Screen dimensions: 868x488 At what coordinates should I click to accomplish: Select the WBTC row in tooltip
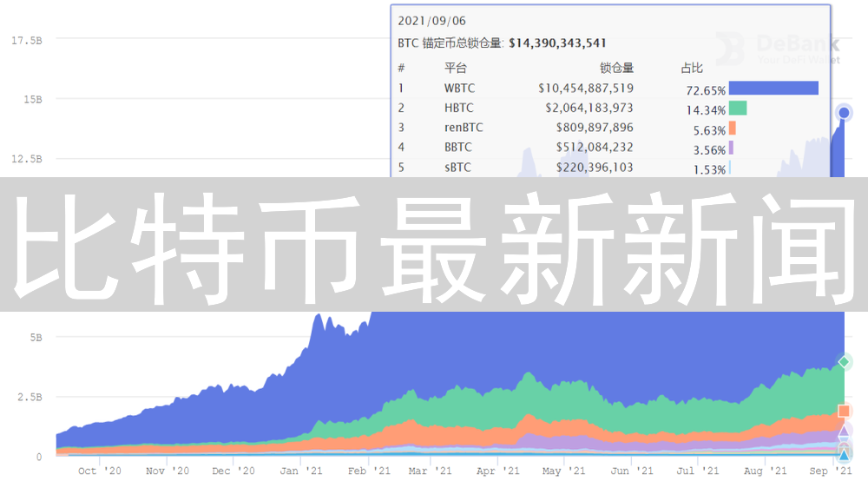(608, 89)
